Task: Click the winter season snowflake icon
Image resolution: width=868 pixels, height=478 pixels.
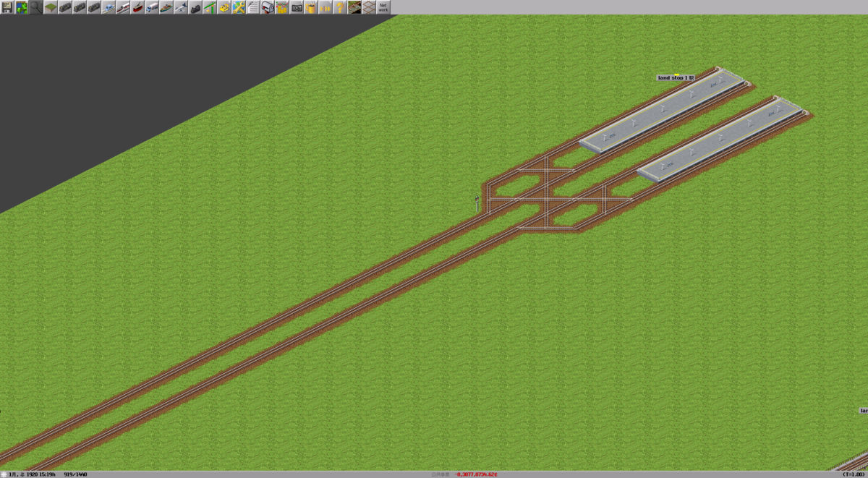Action: point(4,474)
